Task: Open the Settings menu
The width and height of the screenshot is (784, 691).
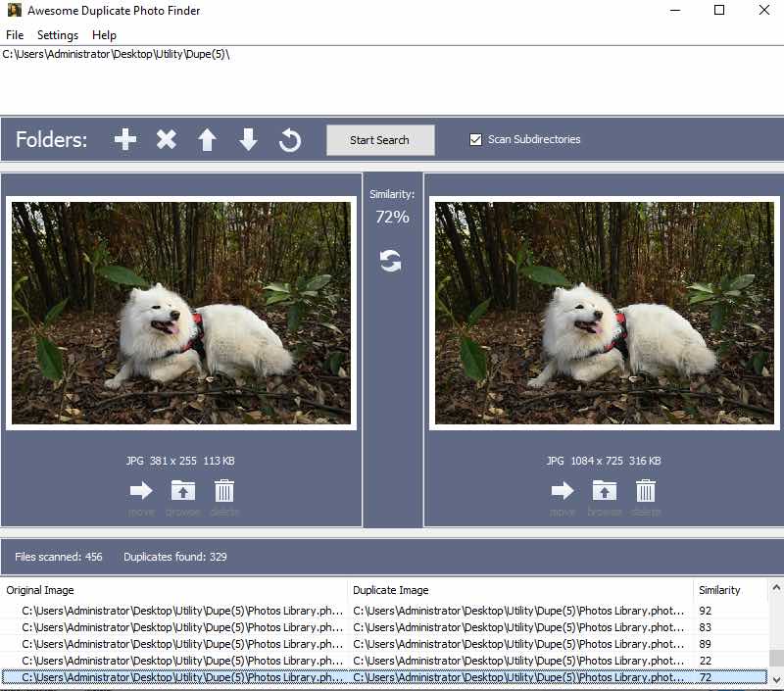Action: (x=57, y=34)
